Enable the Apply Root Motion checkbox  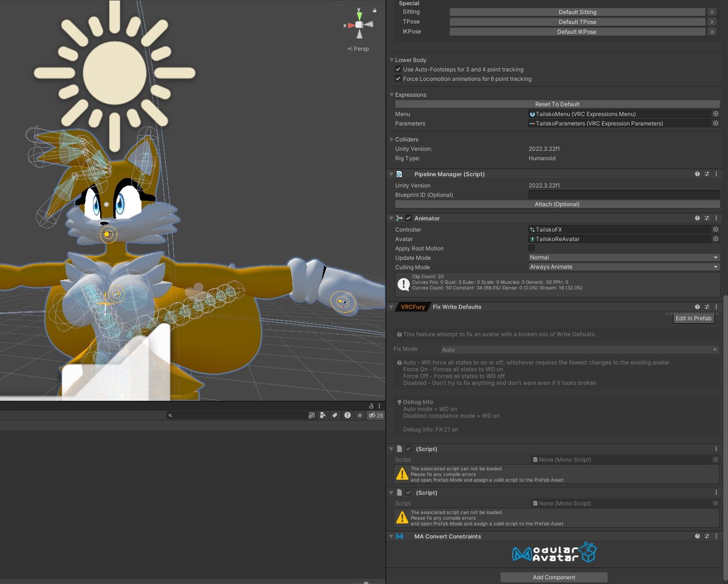(x=532, y=248)
